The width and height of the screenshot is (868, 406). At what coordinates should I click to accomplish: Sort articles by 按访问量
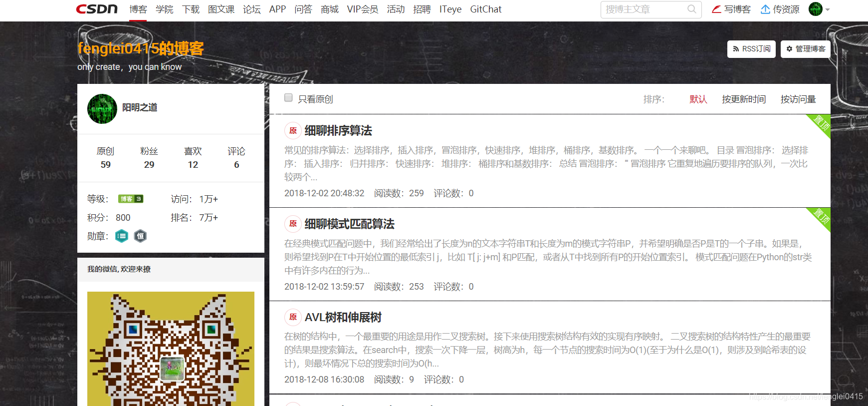(798, 99)
